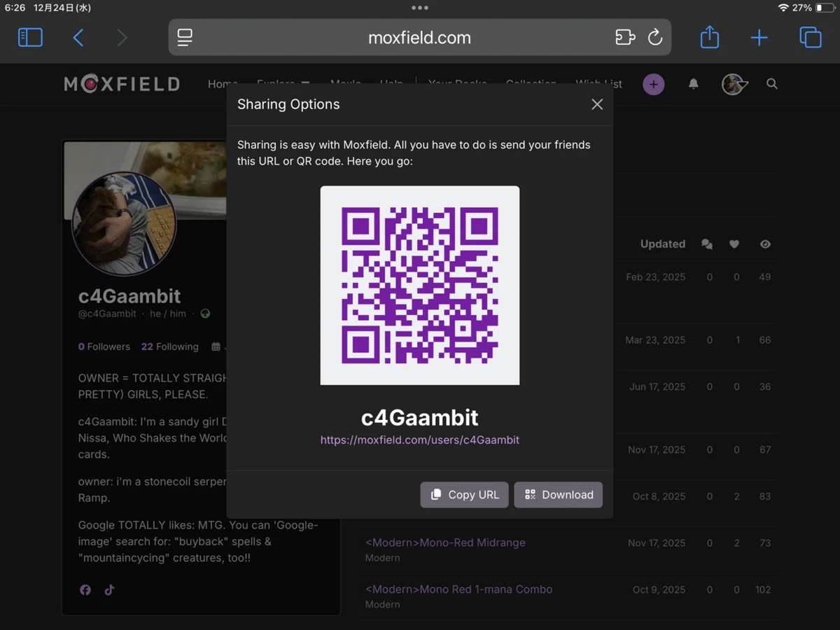
Task: Click the Feb 23, 2025 date
Action: click(x=656, y=277)
